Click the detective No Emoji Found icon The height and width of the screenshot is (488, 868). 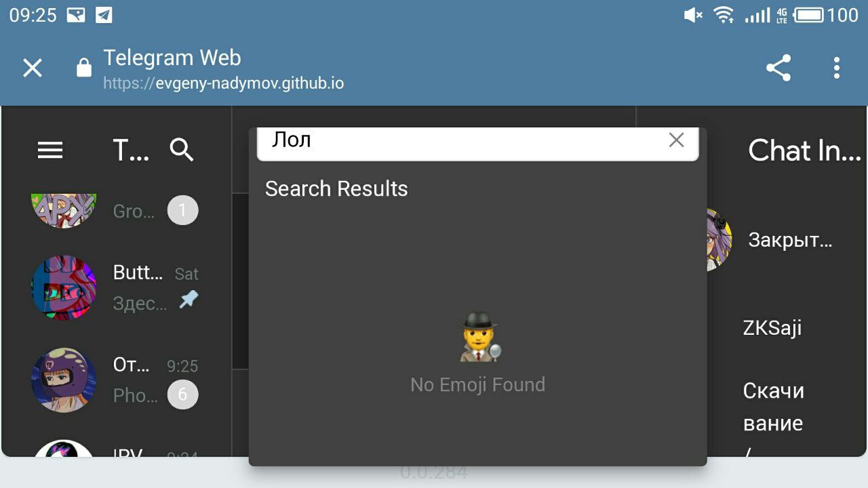(479, 338)
